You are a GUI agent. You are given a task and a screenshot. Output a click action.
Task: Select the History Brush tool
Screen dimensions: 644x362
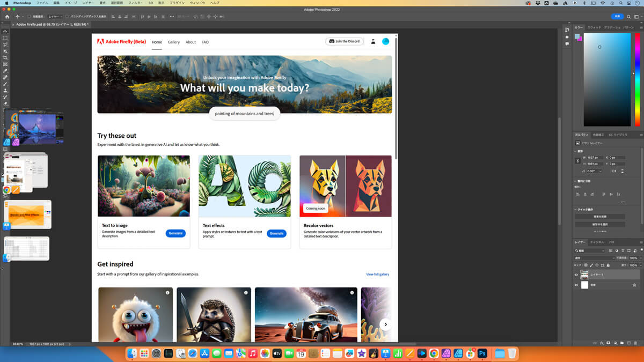[x=5, y=97]
